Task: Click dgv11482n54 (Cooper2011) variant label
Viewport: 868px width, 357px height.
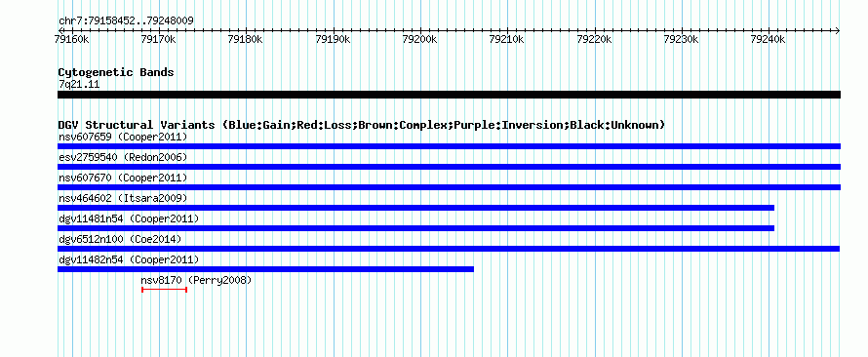Action: (x=129, y=259)
